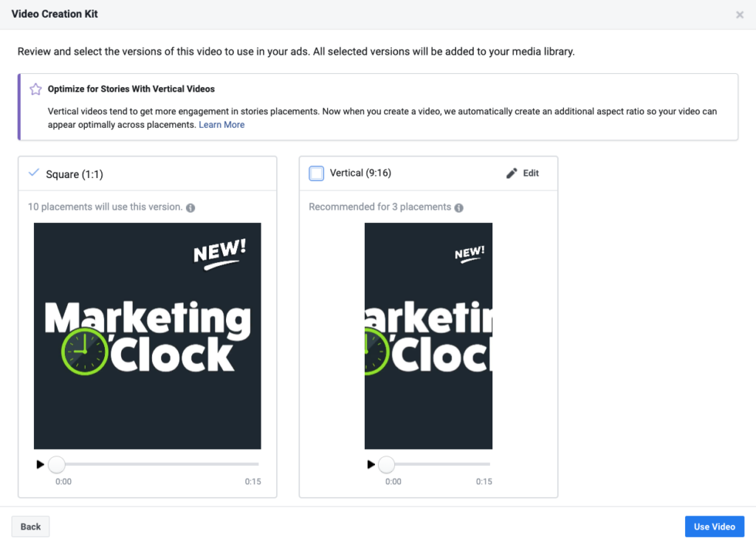756x545 pixels.
Task: Click info icon beside Recommended for 3 placements
Action: pyautogui.click(x=459, y=208)
